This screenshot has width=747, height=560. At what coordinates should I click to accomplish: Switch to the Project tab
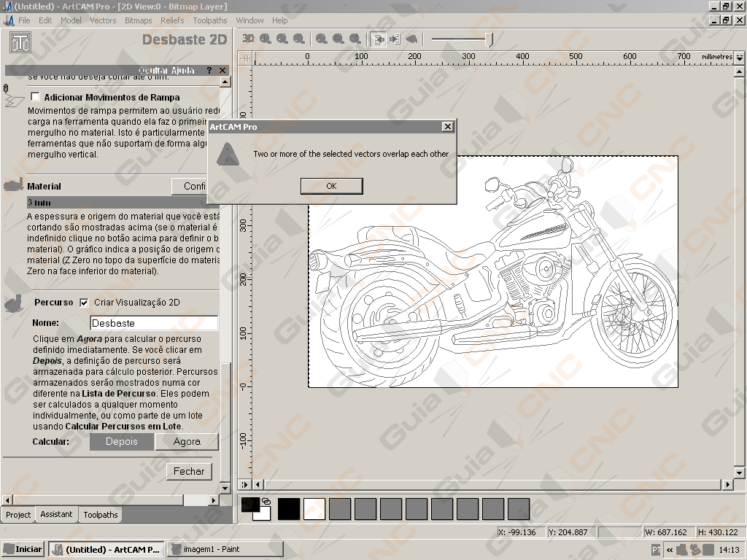[x=18, y=515]
